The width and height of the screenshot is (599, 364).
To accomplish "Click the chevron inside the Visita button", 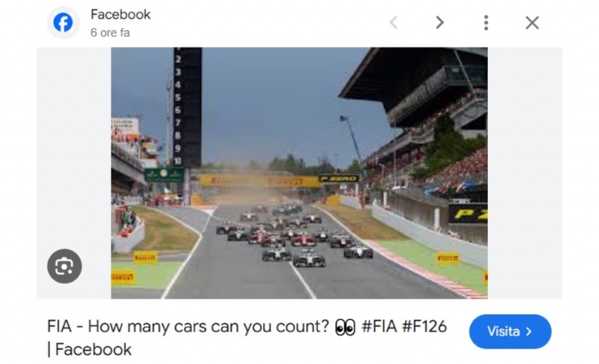I will pyautogui.click(x=529, y=331).
